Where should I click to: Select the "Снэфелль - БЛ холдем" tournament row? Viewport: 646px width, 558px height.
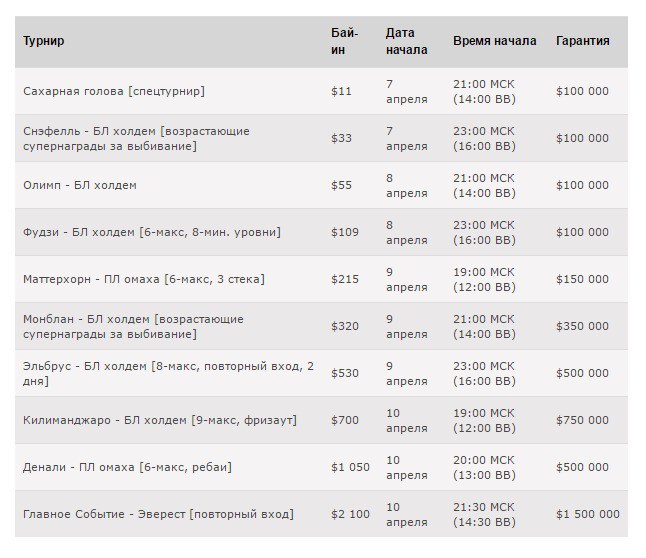tap(136, 138)
